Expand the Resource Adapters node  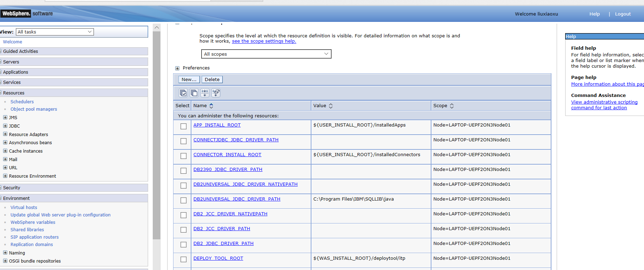5,134
